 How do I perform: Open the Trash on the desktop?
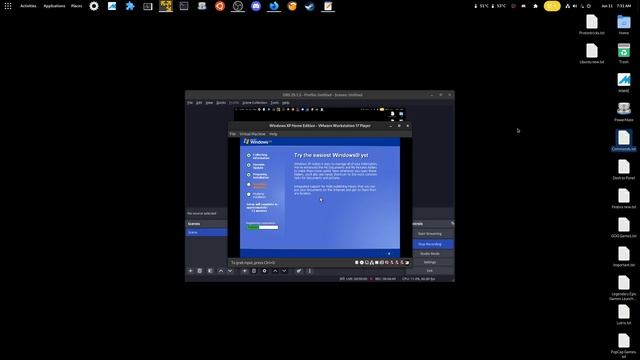(x=624, y=53)
